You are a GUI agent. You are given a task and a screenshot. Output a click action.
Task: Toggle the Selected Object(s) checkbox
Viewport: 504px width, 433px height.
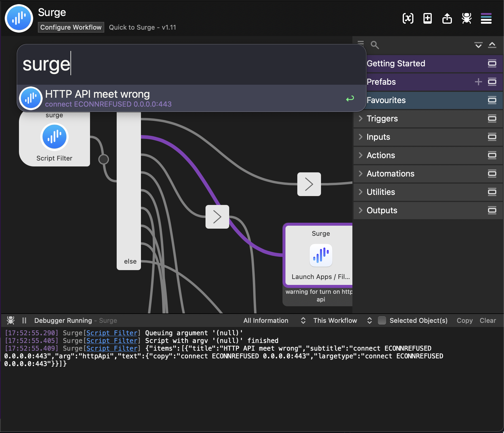click(x=382, y=320)
